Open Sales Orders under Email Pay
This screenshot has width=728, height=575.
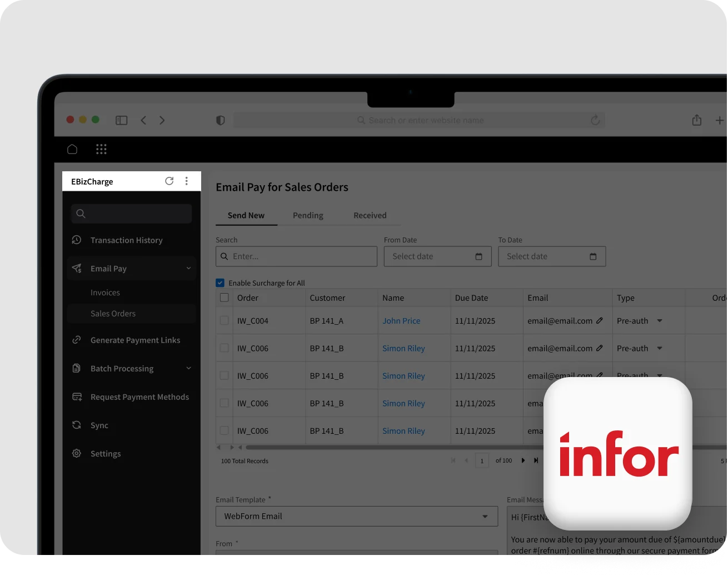(113, 314)
